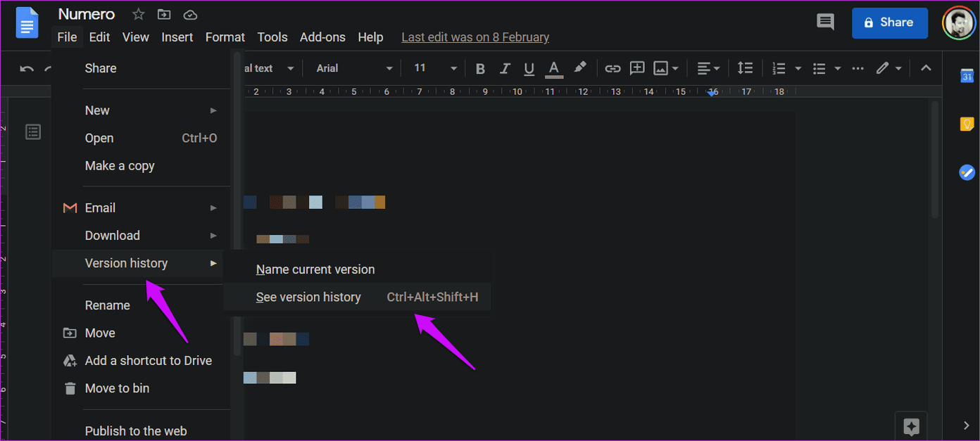Open the File menu
980x441 pixels.
click(67, 37)
